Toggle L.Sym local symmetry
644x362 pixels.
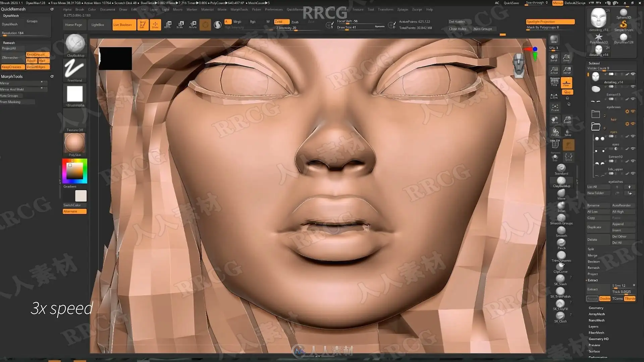coord(554,96)
